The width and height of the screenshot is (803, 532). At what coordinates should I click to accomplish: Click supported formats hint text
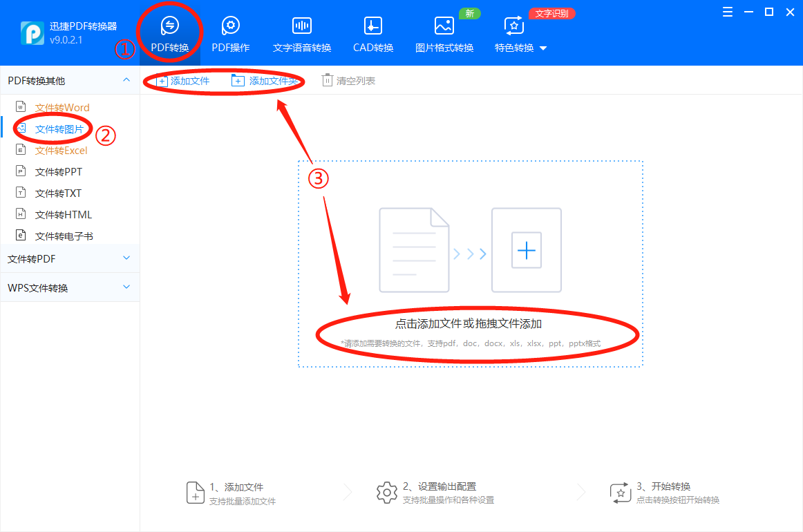point(470,343)
